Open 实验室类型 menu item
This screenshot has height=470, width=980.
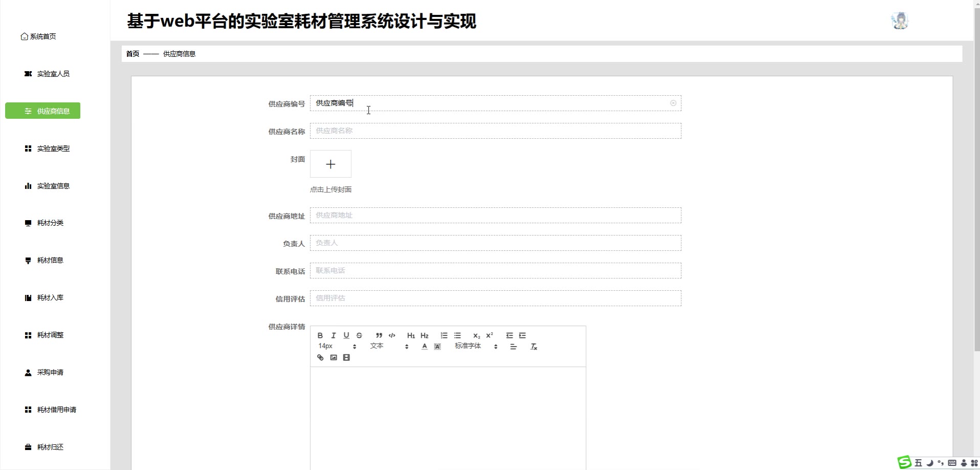point(47,148)
